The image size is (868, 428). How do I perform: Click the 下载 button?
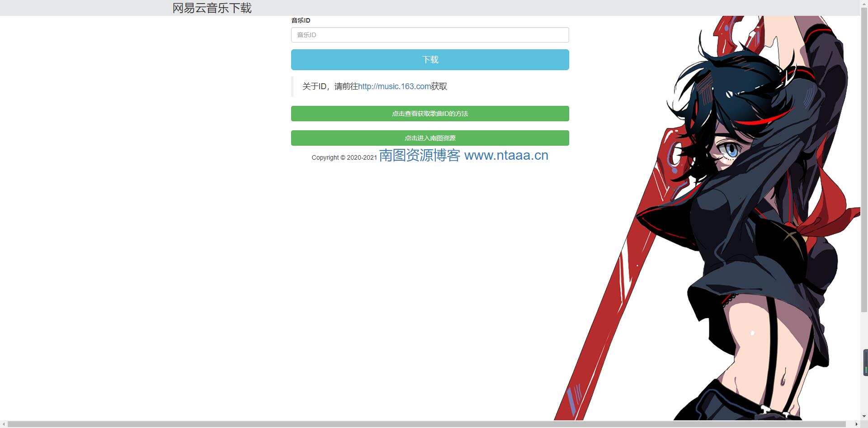coord(429,59)
